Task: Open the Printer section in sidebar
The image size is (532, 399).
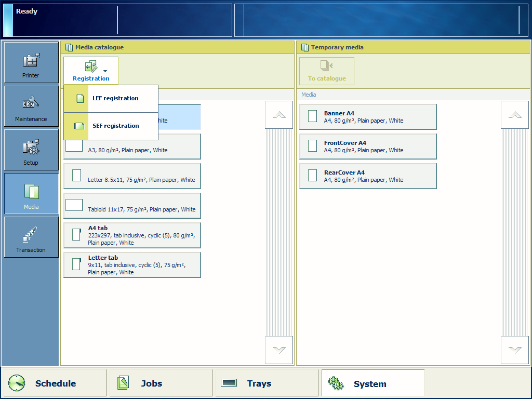Action: tap(31, 63)
